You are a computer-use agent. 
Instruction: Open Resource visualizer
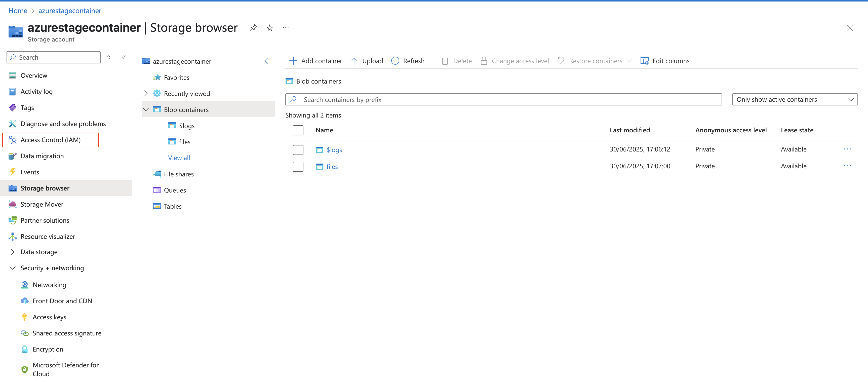pos(48,236)
